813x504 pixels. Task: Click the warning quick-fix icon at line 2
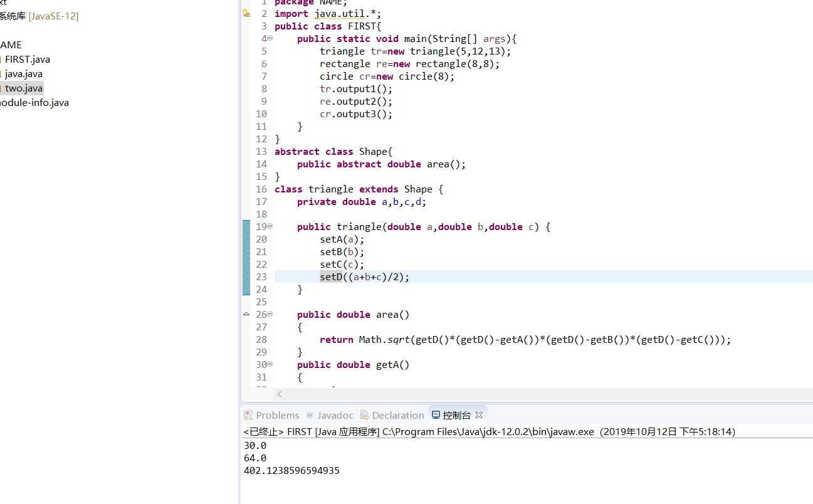246,13
